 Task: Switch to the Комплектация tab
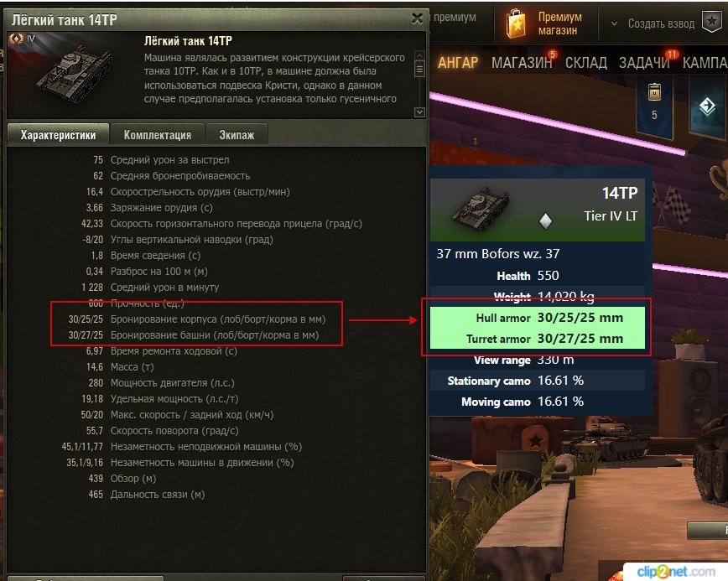(158, 135)
